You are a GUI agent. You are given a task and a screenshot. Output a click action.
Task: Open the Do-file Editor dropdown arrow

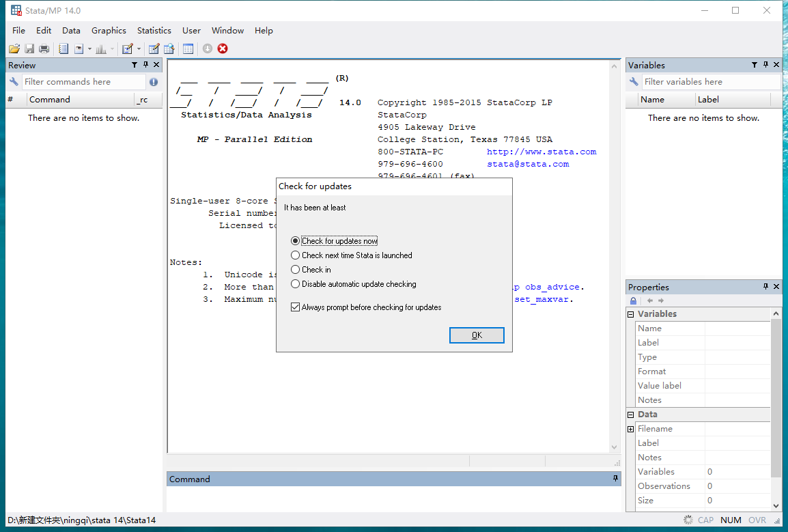click(139, 48)
